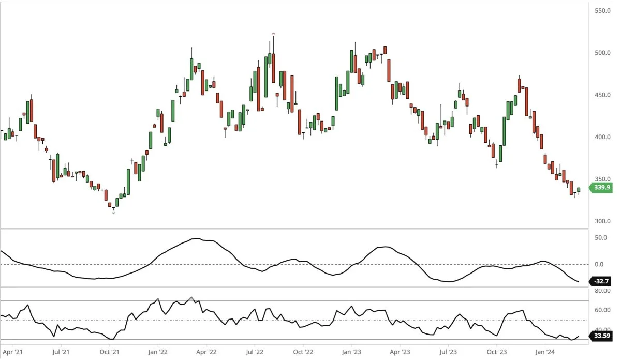Click the Oct '23 date label
This screenshot has width=621, height=364.
click(x=497, y=352)
